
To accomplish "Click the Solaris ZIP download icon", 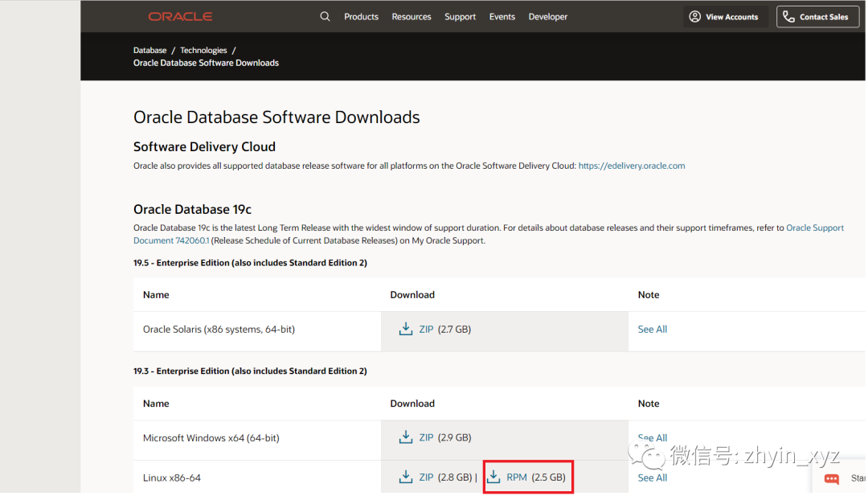I will (x=406, y=329).
